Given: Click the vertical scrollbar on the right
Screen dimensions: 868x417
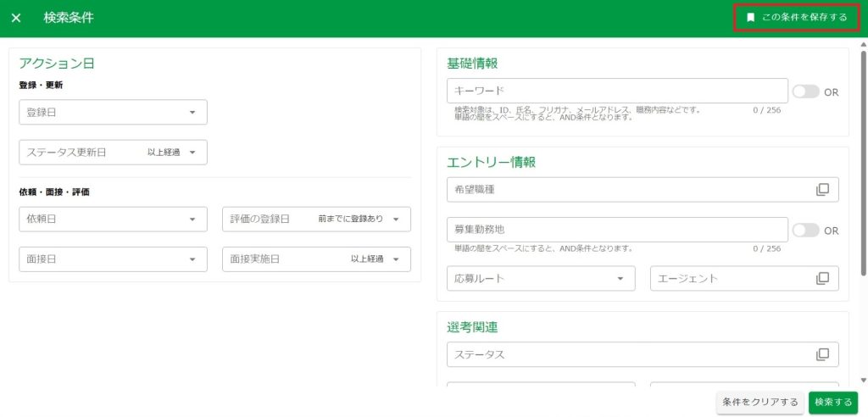Looking at the screenshot, I should [x=863, y=161].
